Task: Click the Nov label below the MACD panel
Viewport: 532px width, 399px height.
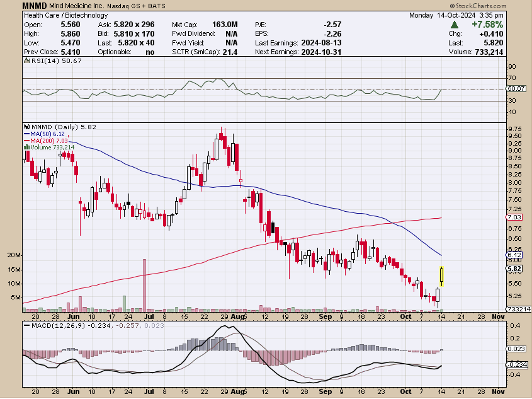Action: 499,392
